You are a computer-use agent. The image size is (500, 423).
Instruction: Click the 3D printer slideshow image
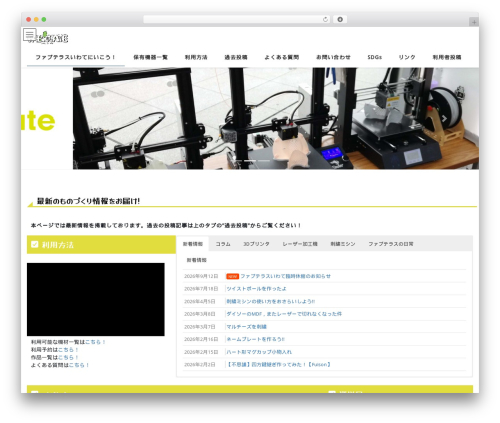coord(276,118)
